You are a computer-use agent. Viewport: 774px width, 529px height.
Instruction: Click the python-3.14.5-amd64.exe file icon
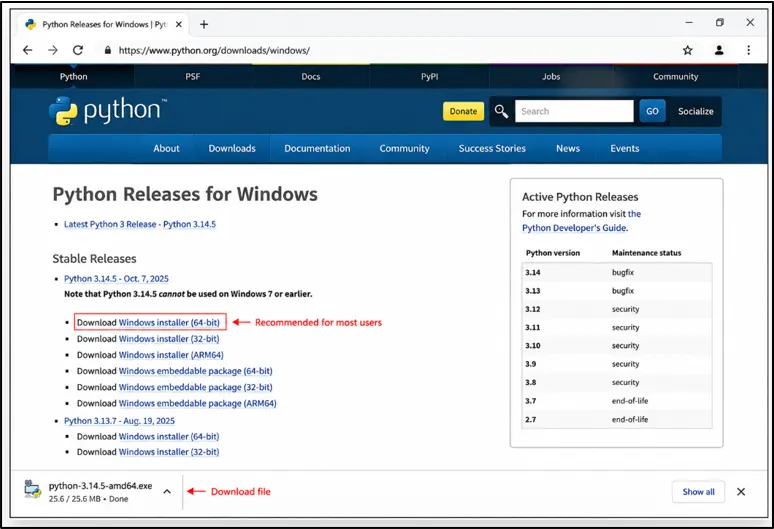[33, 489]
